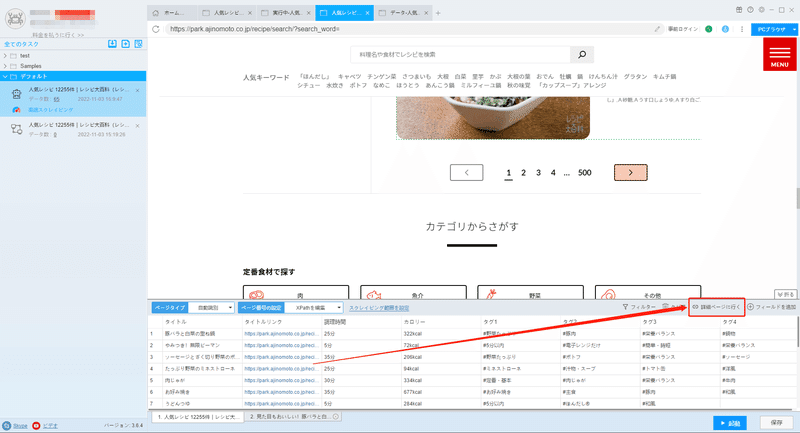The width and height of the screenshot is (800, 433).
Task: Expand the Samples folder
Action: 5,66
